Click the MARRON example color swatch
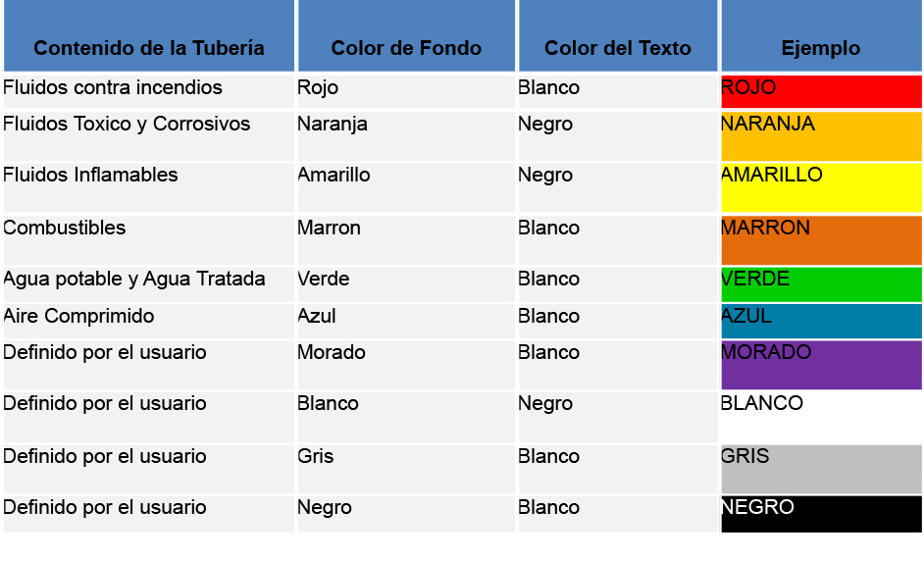 pos(821,239)
